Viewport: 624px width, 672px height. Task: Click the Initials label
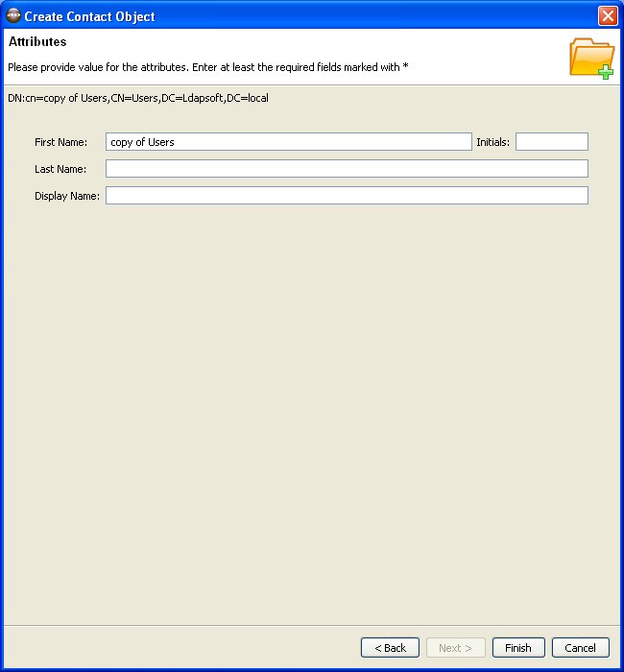point(492,142)
